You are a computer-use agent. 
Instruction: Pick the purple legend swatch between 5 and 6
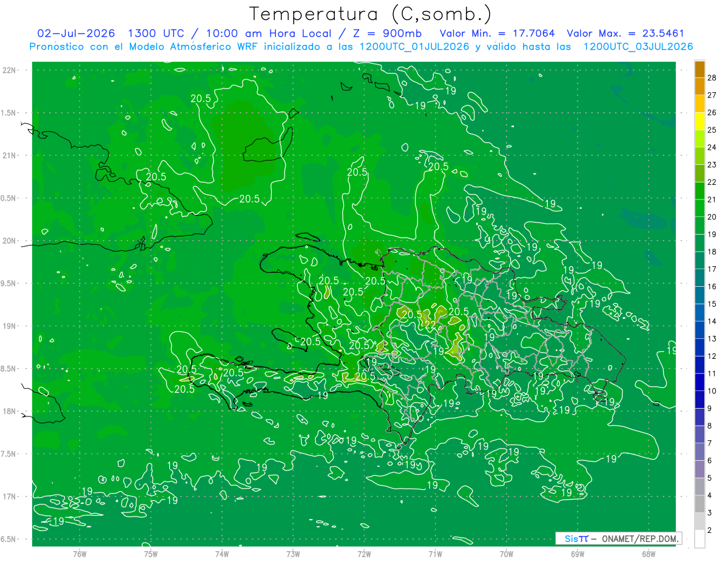tap(699, 469)
